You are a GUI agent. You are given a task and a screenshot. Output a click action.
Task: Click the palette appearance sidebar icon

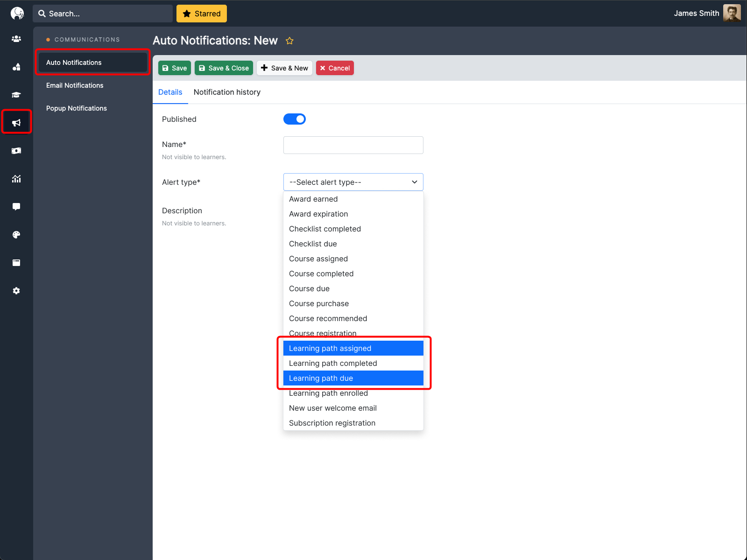click(x=16, y=235)
